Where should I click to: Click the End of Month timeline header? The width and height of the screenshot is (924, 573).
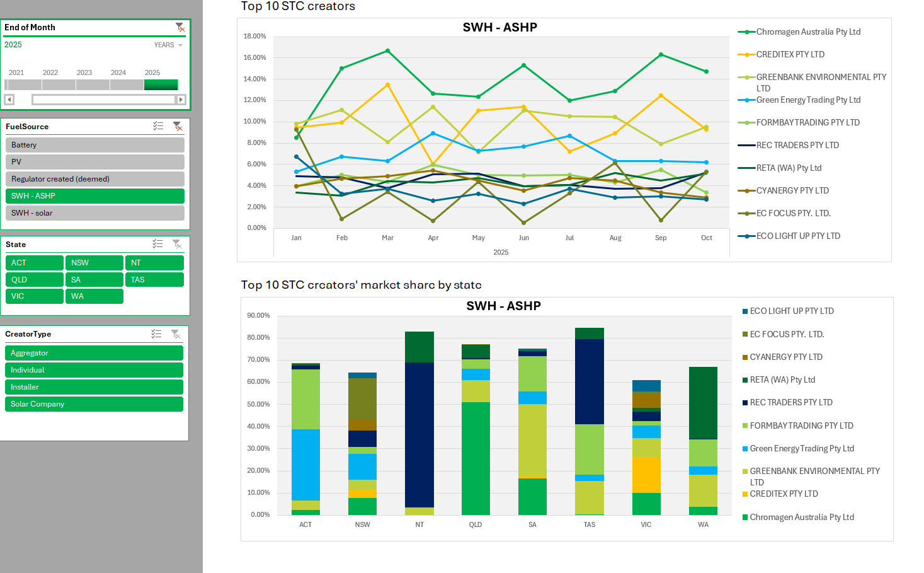pyautogui.click(x=30, y=27)
